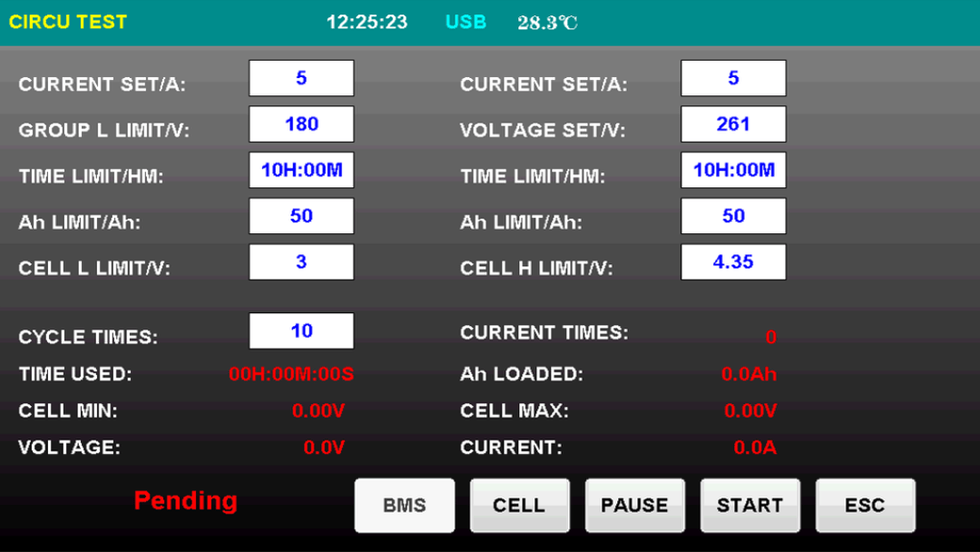Click the START button
980x552 pixels.
coord(750,506)
